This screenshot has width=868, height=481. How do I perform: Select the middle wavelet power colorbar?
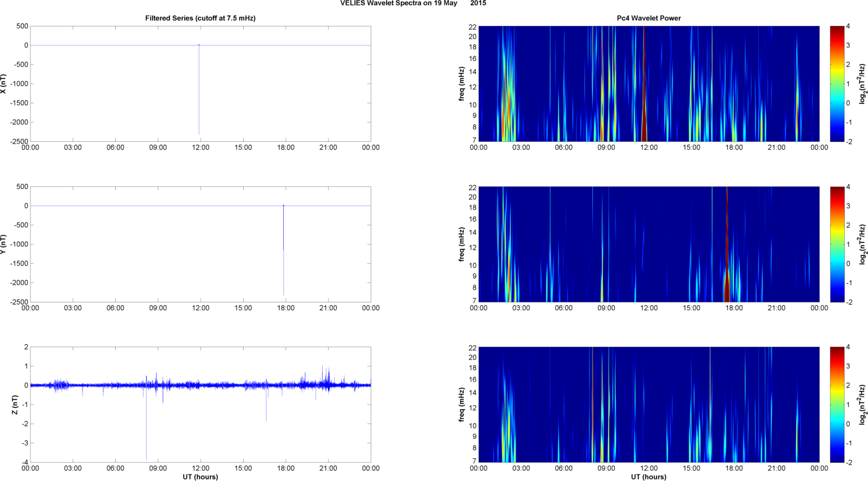[x=837, y=244]
